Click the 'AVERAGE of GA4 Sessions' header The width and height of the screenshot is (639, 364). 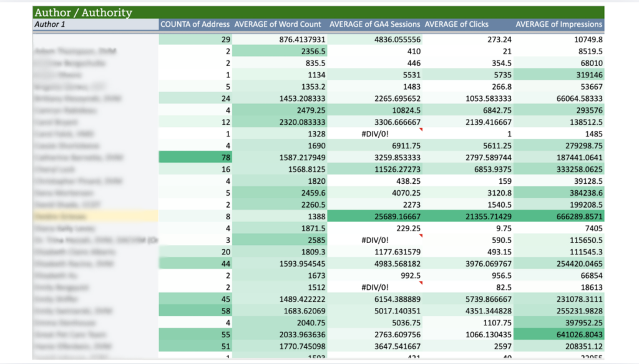(x=374, y=24)
